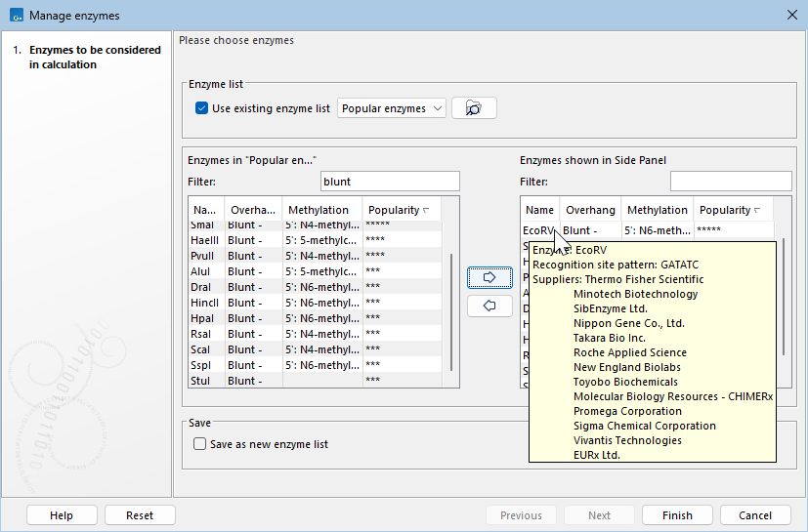Click methylation cell of EcoRV row
The image size is (808, 532).
pos(657,230)
